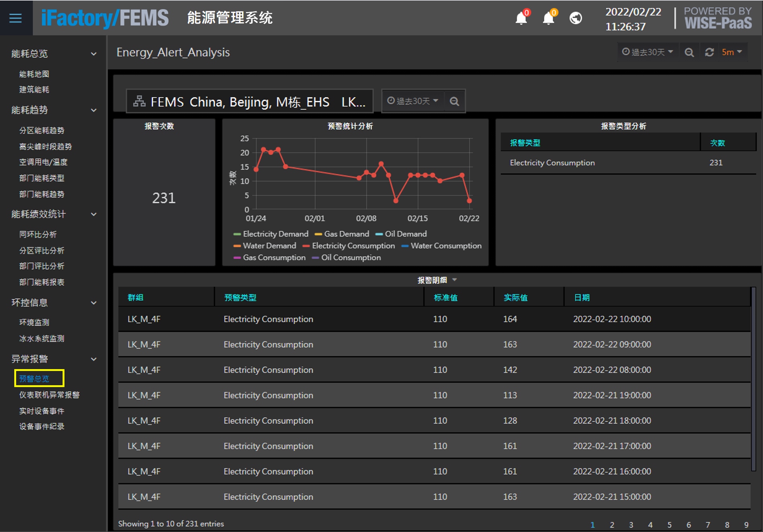This screenshot has height=532, width=763.
Task: Open the 過去30天 dropdown next to the location selector
Action: pos(413,101)
